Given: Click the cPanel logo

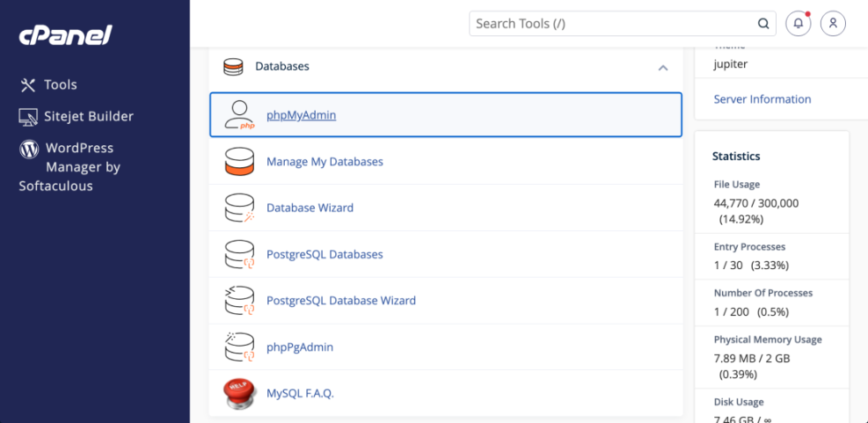Looking at the screenshot, I should [65, 35].
